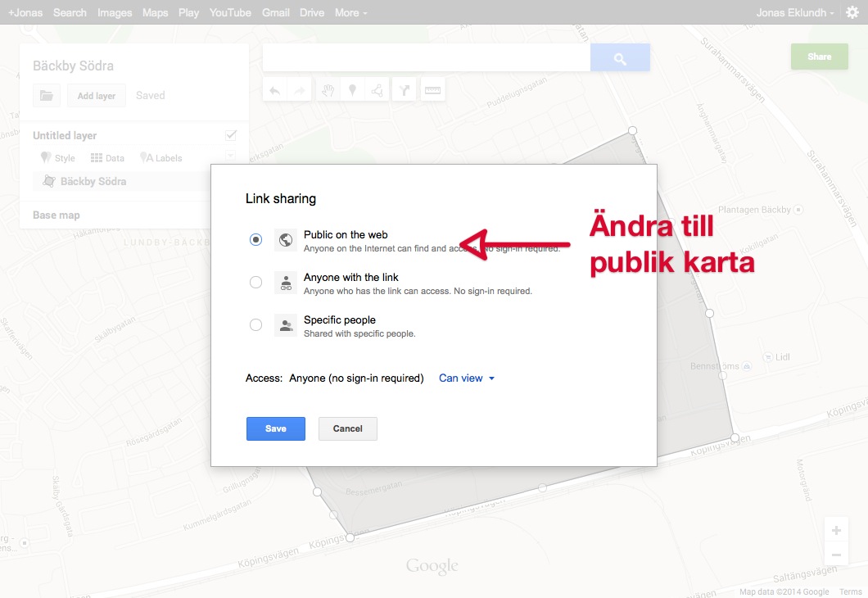This screenshot has width=868, height=598.
Task: Go to +Jonas in the top bar
Action: 25,12
